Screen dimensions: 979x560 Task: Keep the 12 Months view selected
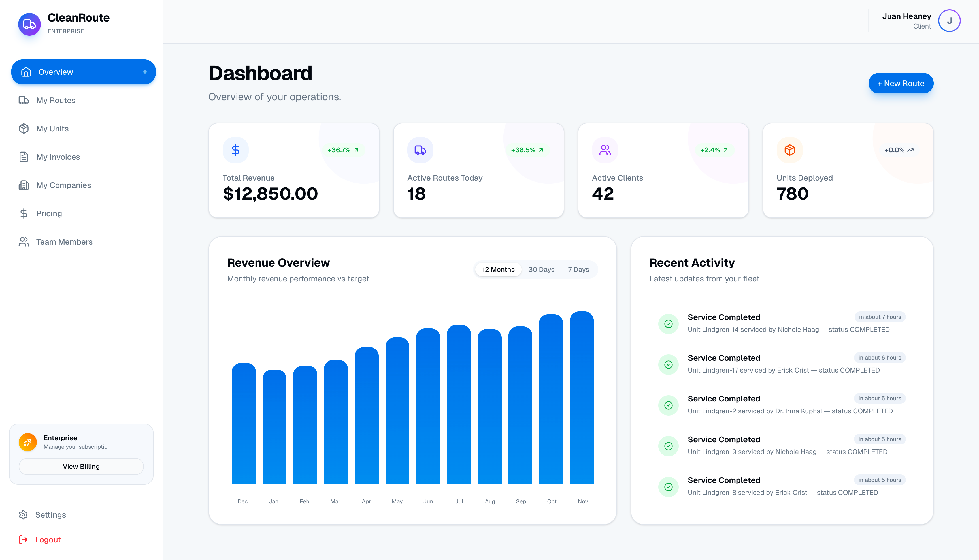[498, 269]
